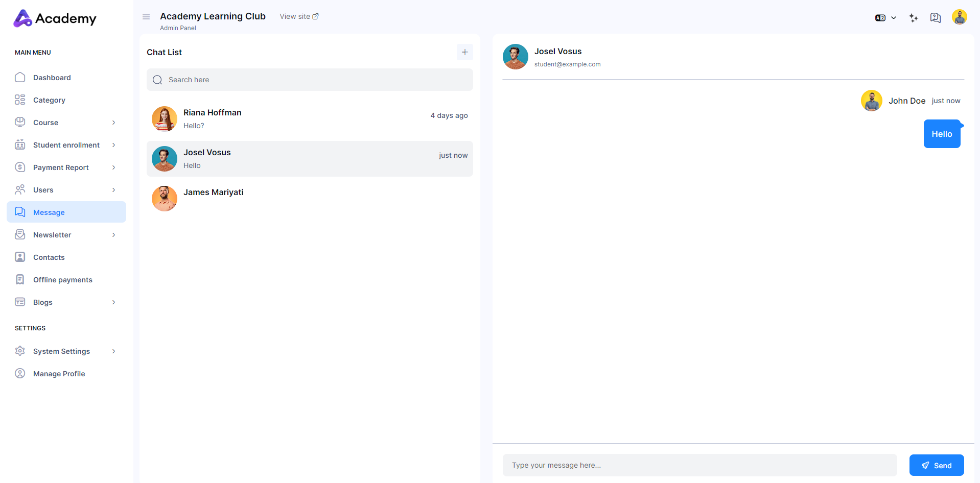The width and height of the screenshot is (980, 483).
Task: Click the plus icon to start new chat
Action: (x=464, y=52)
